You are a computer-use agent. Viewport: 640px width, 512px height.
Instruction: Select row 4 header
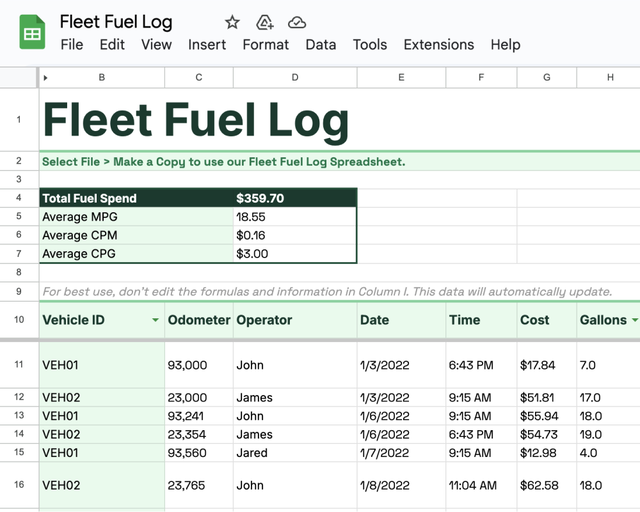pyautogui.click(x=19, y=198)
